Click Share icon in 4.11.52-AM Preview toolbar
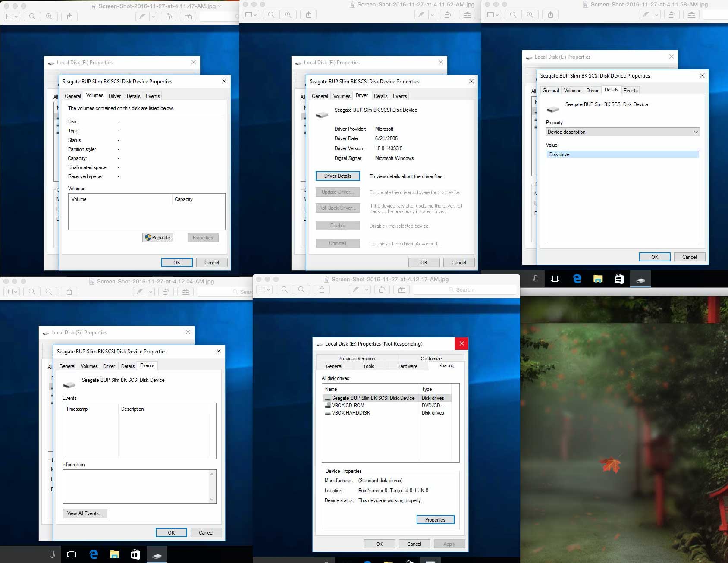The height and width of the screenshot is (563, 728). point(308,15)
